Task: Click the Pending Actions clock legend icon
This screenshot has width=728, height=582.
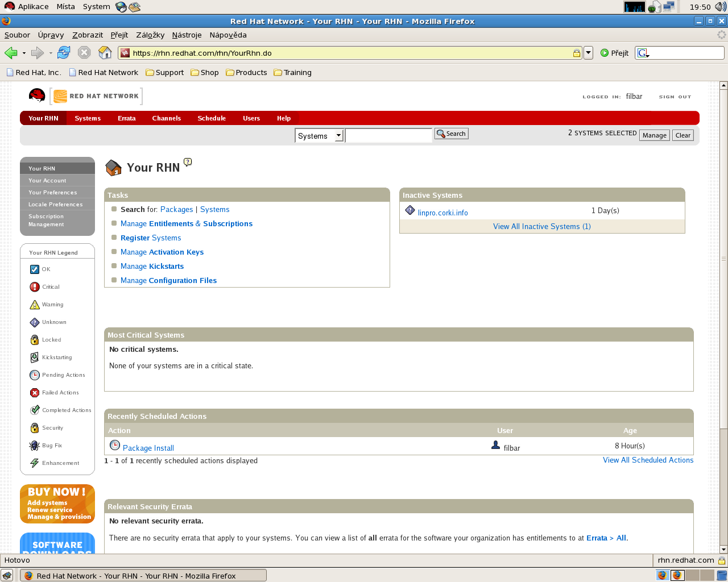Action: 35,375
